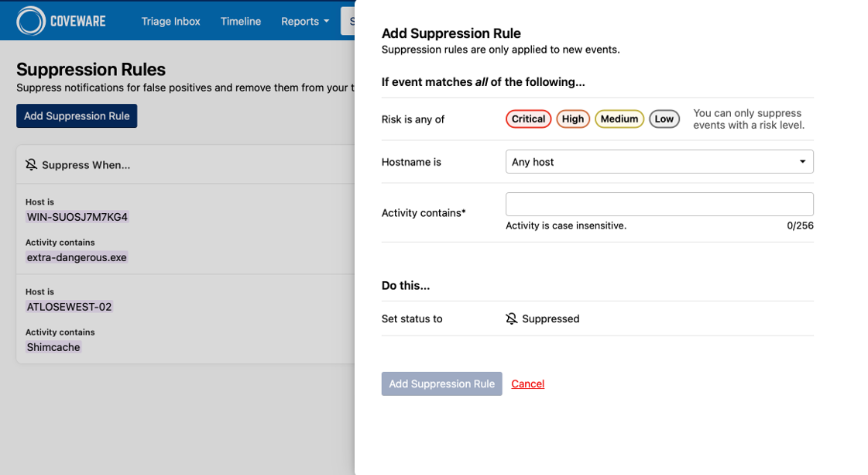Expand the Reports menu dropdown
The image size is (868, 475).
pyautogui.click(x=304, y=21)
